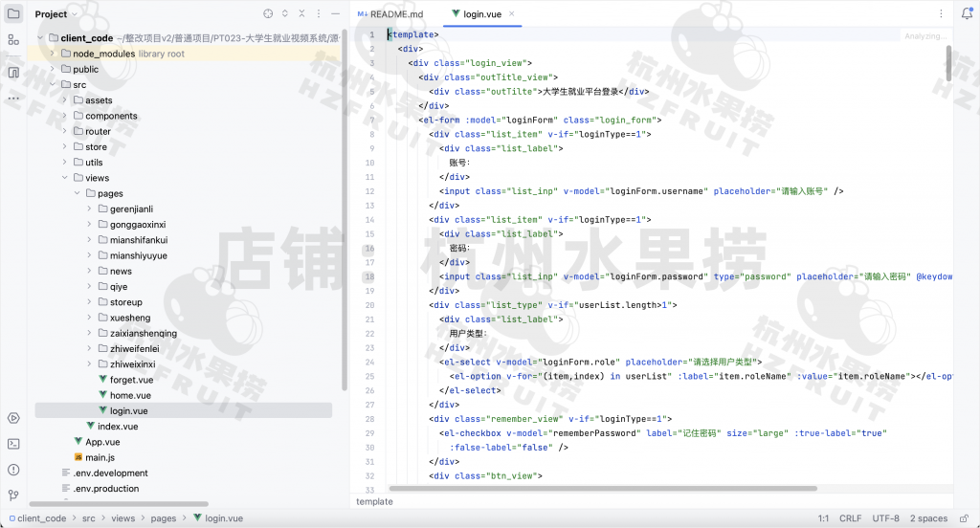This screenshot has width=980, height=528.
Task: Expand the public folder
Action: [x=54, y=70]
